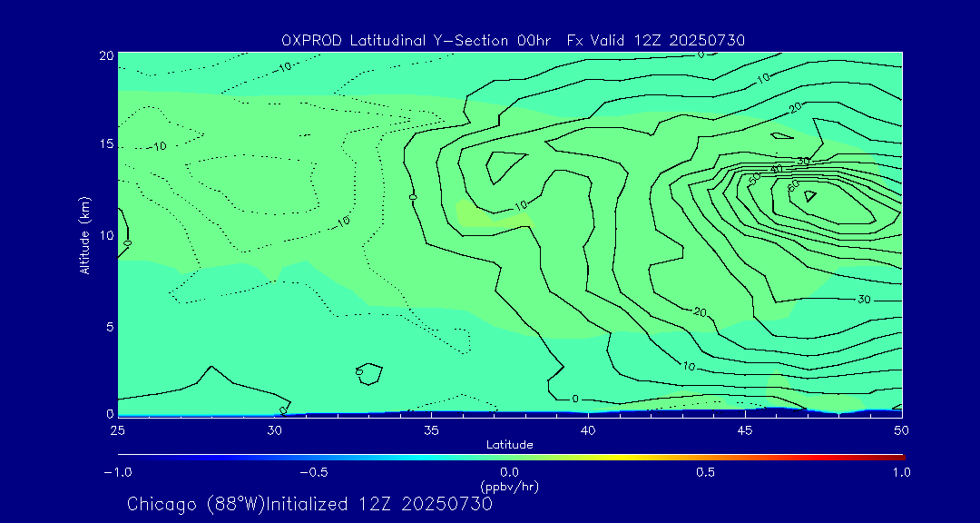This screenshot has width=980, height=523.
Task: Click the 40 latitude tick label
Action: click(x=588, y=429)
